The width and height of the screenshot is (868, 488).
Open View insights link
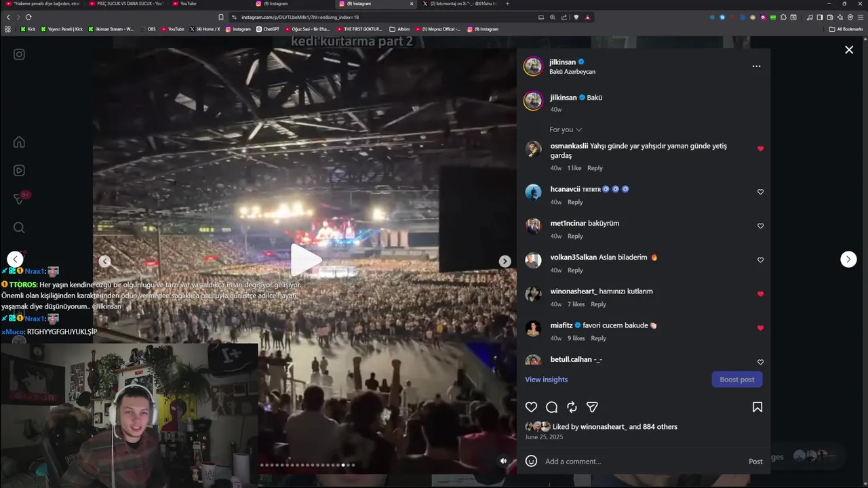(546, 380)
